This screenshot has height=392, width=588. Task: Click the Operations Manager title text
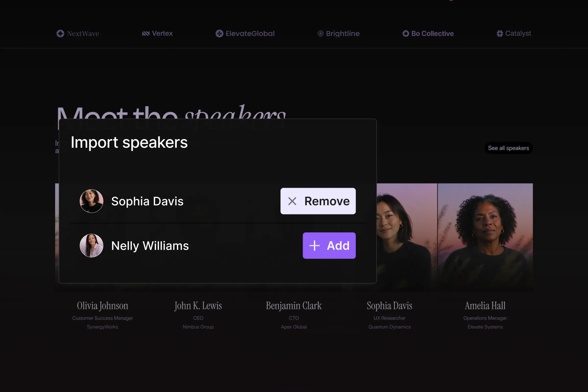coord(485,318)
